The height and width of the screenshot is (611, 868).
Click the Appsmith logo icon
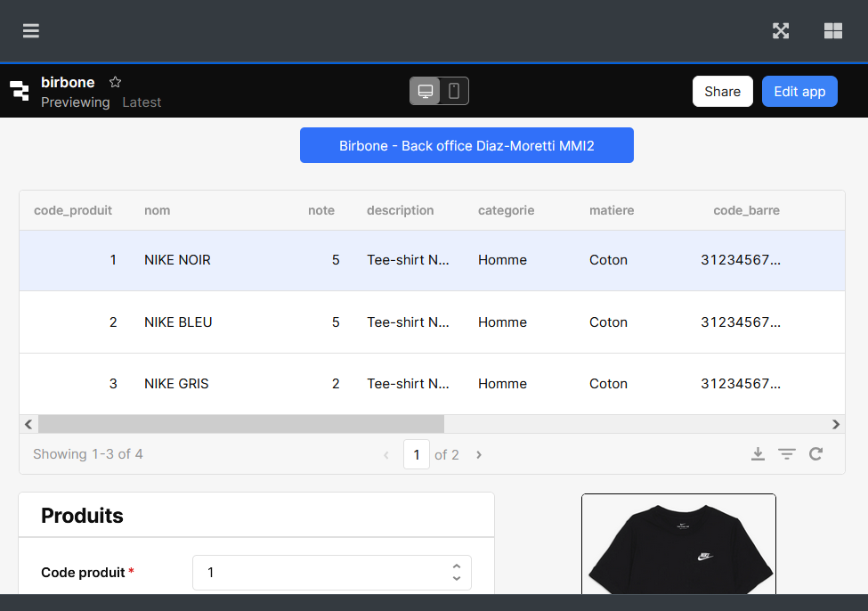[x=20, y=91]
